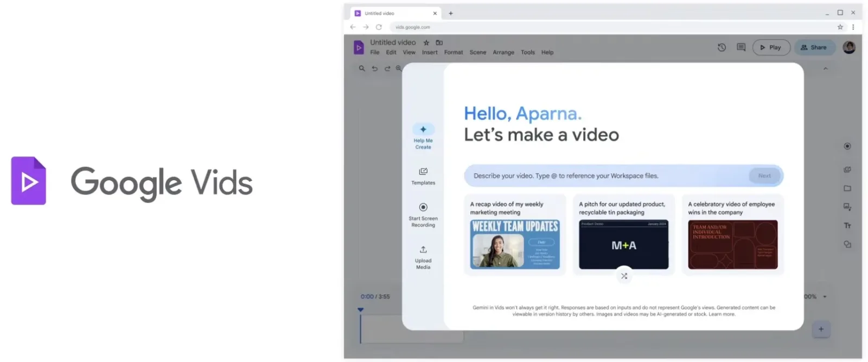Reload the browser page

pos(379,27)
